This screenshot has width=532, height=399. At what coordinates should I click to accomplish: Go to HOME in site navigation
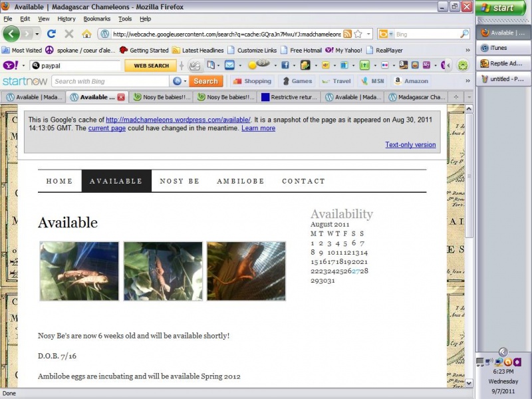(x=59, y=181)
